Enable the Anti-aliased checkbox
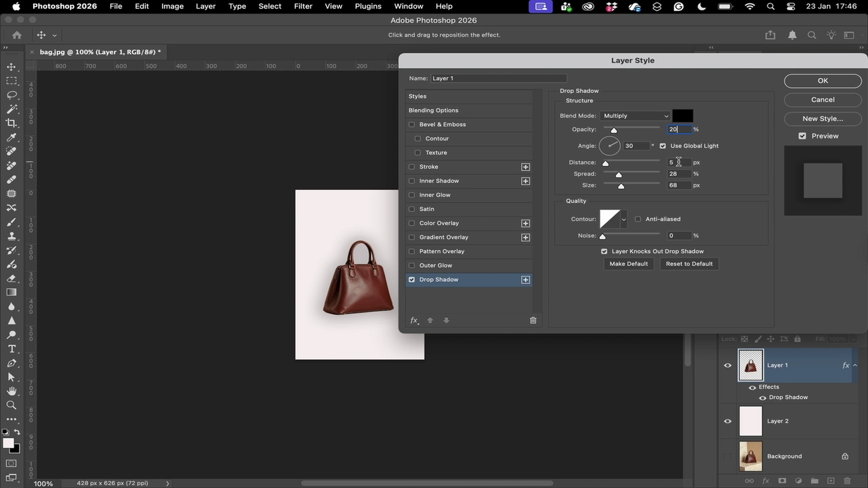 [638, 219]
